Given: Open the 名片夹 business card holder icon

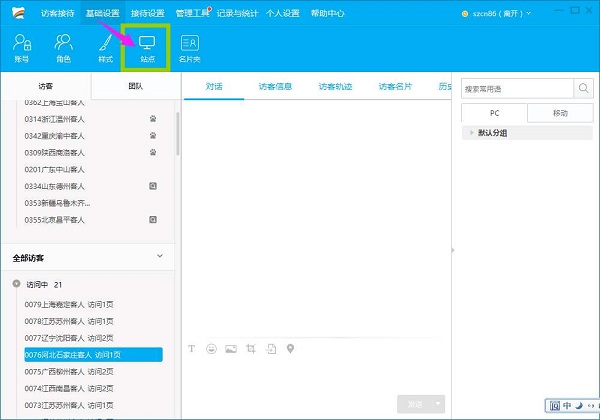Looking at the screenshot, I should [x=189, y=48].
